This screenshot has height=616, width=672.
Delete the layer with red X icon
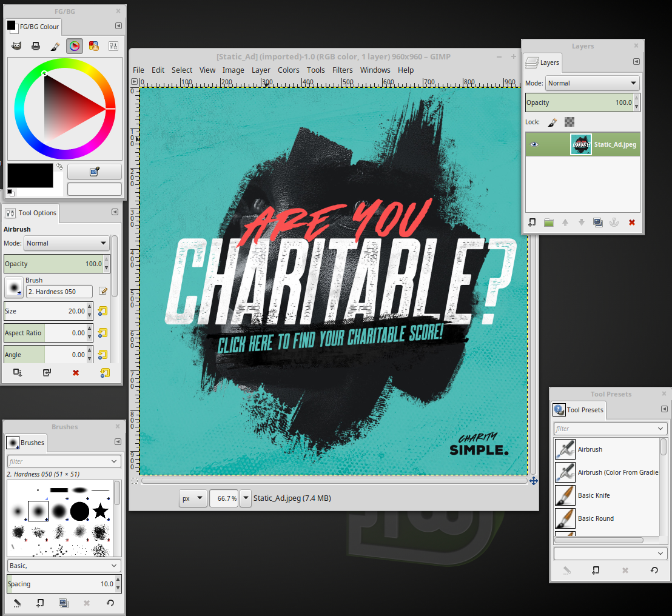631,223
